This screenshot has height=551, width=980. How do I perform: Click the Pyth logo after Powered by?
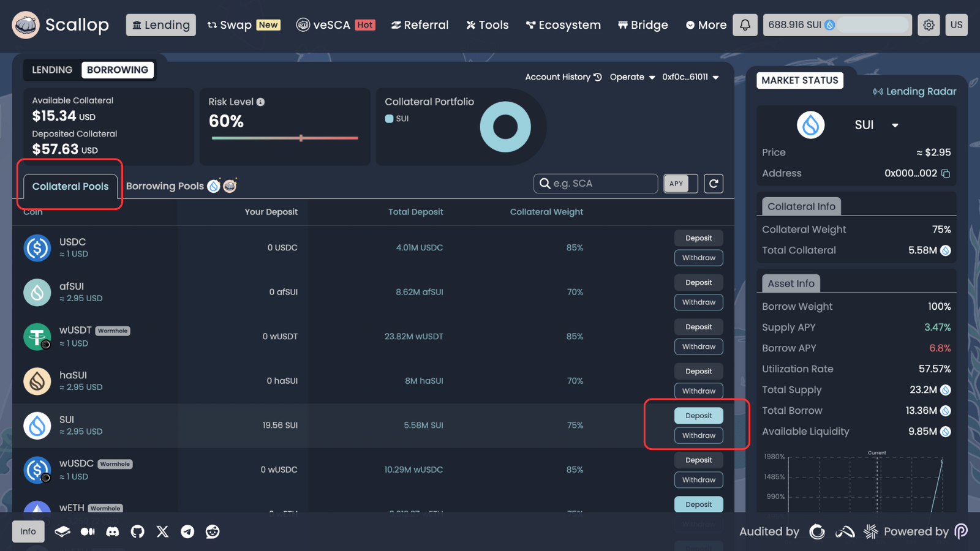pos(961,531)
